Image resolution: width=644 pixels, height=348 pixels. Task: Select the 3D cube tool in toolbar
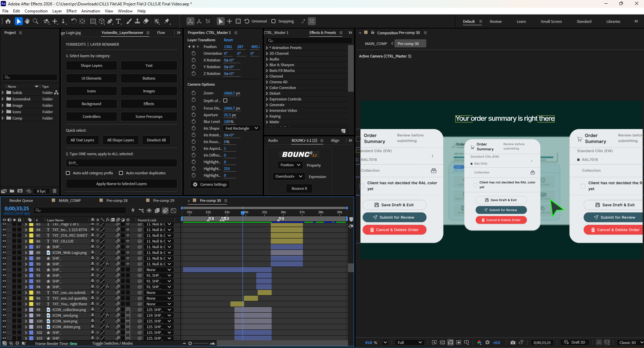[101, 21]
